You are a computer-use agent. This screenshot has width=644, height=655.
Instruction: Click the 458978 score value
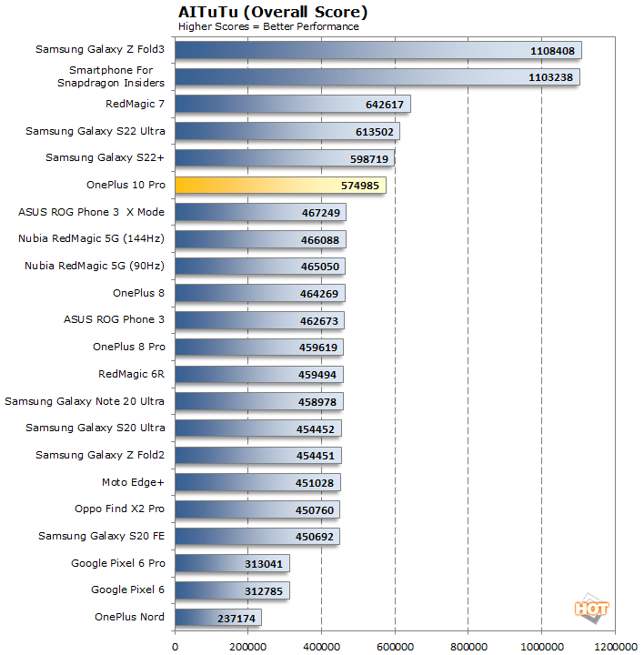(x=317, y=402)
